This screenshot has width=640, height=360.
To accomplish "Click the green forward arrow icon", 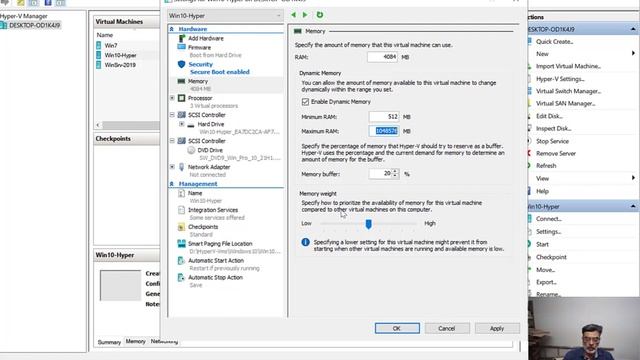I will pos(305,15).
